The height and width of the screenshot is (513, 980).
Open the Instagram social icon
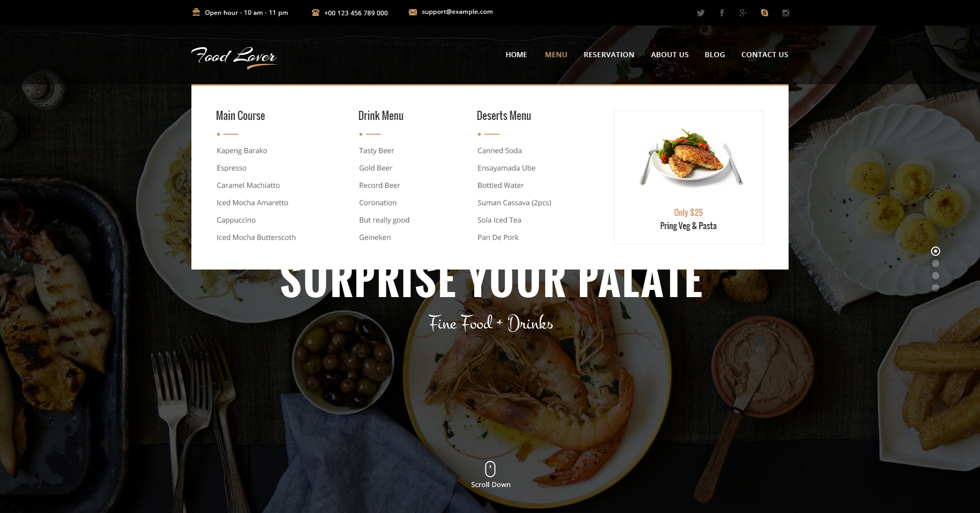pos(786,13)
